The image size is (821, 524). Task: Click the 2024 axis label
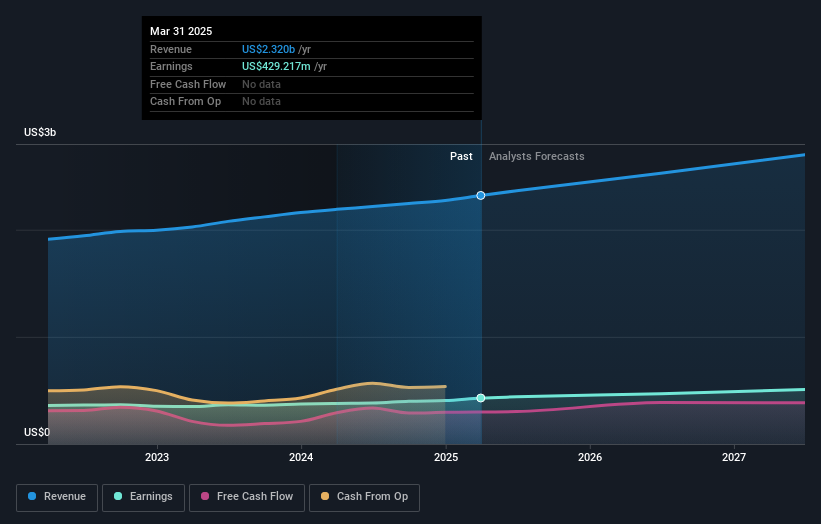301,458
